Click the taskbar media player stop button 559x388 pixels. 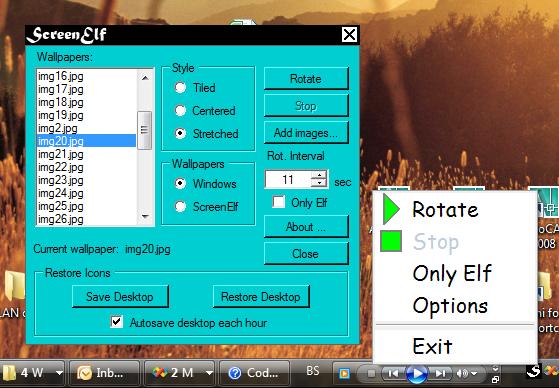click(371, 373)
